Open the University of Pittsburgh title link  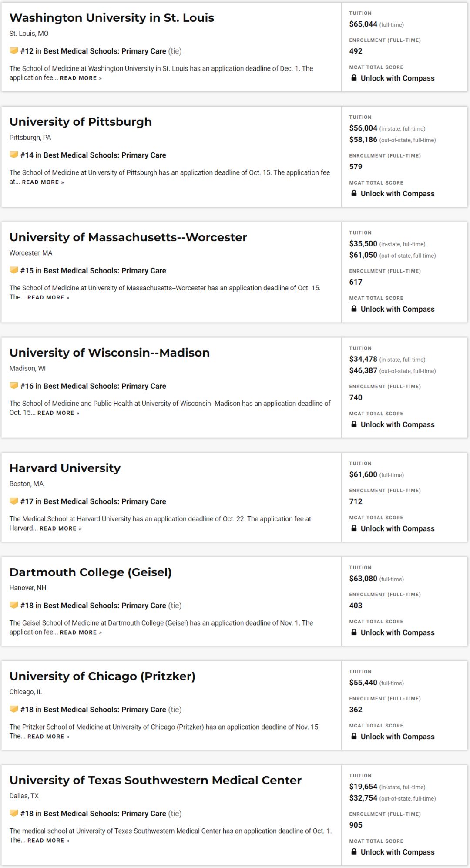tap(81, 122)
